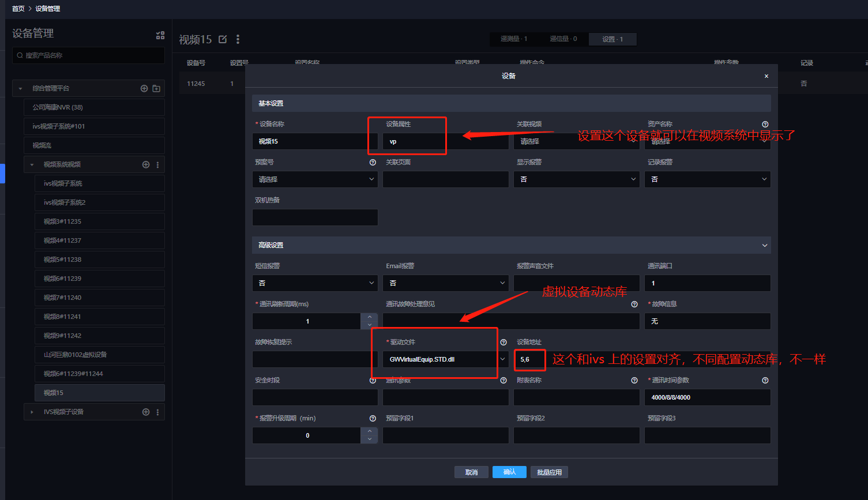This screenshot has height=500, width=868.
Task: Click the 设备属性 input field
Action: [x=414, y=141]
